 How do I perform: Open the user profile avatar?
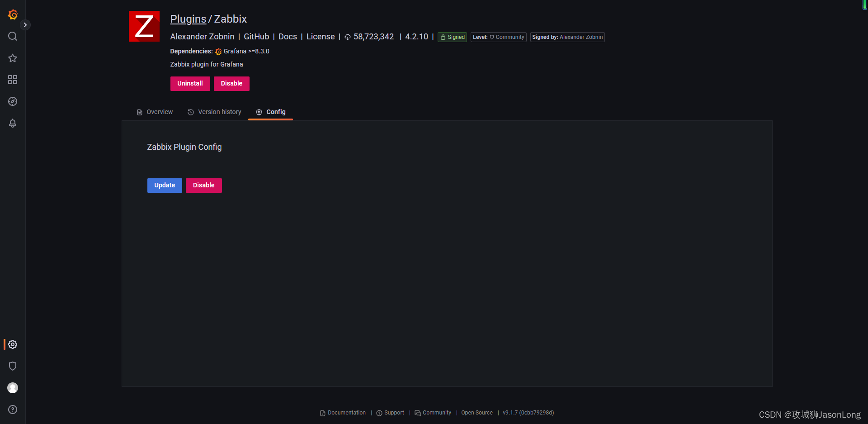click(x=13, y=388)
